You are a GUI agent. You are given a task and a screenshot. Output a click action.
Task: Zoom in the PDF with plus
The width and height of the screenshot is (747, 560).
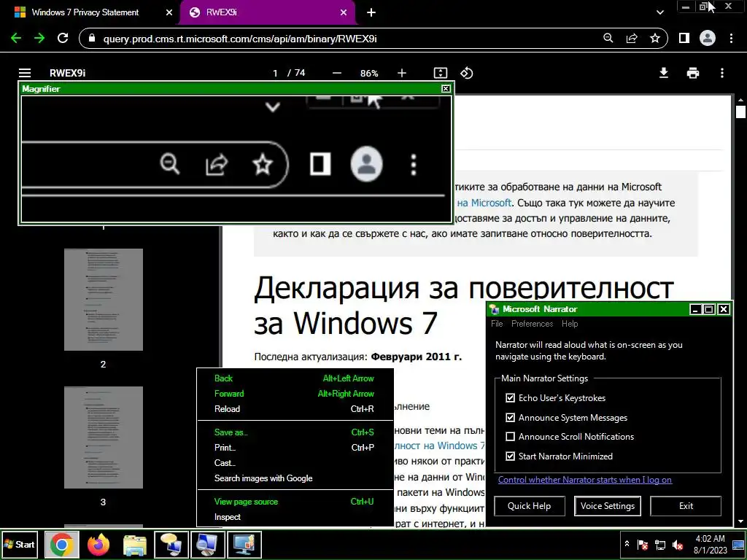tap(402, 73)
